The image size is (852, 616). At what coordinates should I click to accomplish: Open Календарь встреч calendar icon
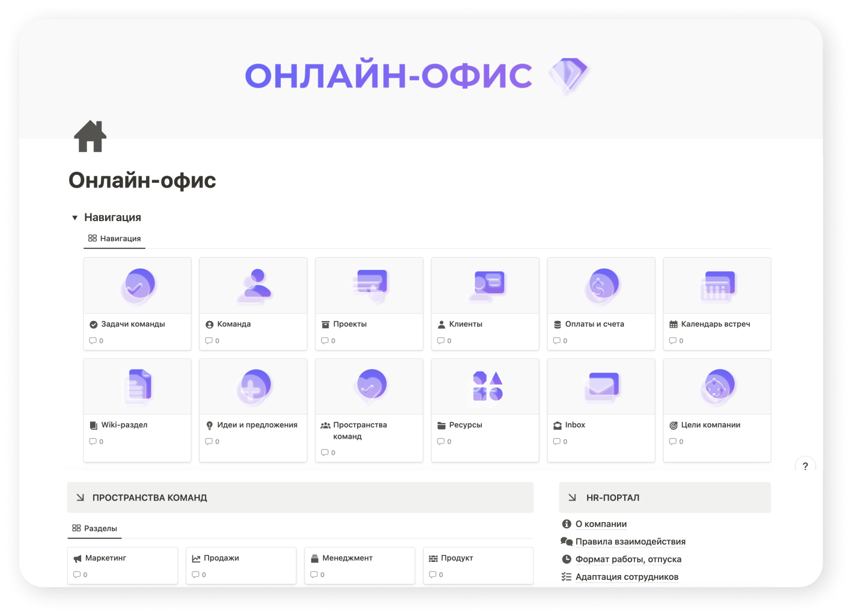pos(717,285)
